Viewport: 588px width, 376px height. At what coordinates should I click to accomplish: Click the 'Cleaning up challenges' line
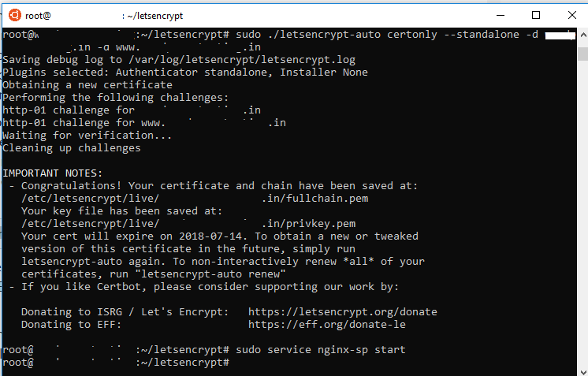[72, 147]
